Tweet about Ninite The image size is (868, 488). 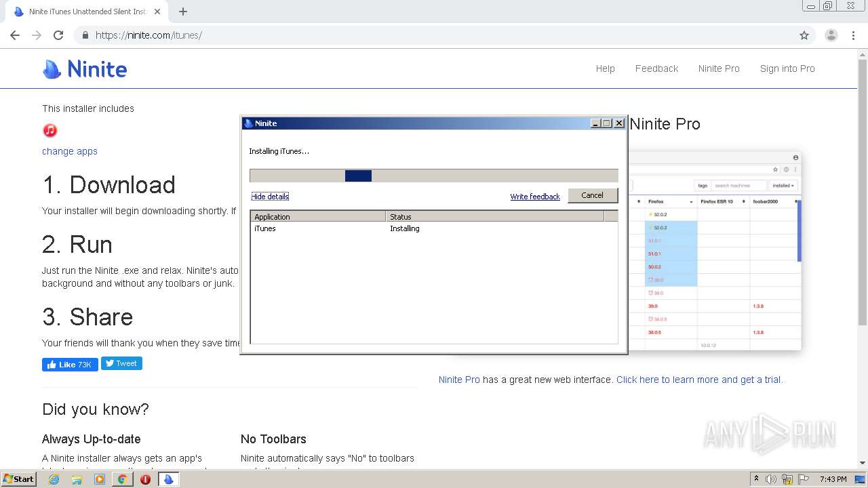click(x=121, y=363)
